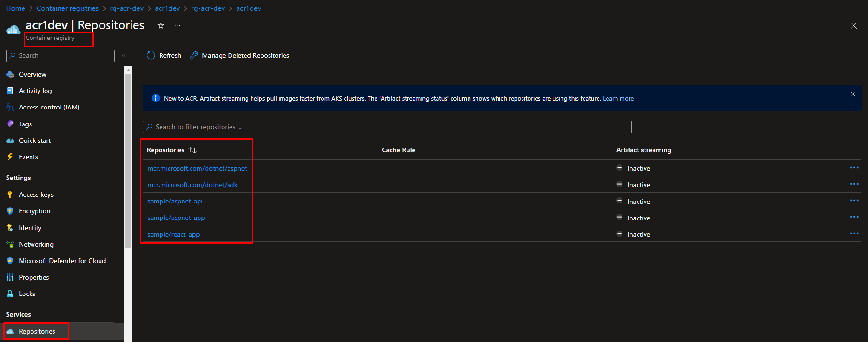Click the Properties bars icon
Viewport: 868px width, 342px height.
coord(10,277)
